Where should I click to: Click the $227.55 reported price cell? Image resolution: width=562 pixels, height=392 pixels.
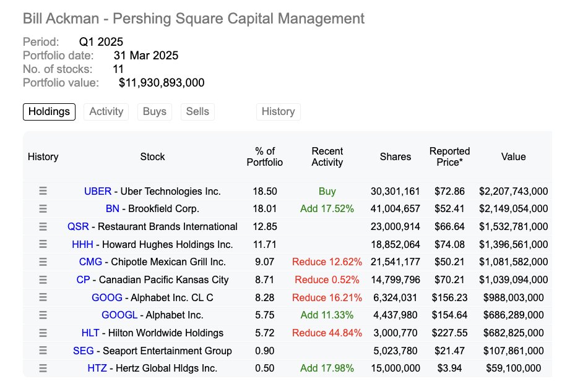click(449, 333)
